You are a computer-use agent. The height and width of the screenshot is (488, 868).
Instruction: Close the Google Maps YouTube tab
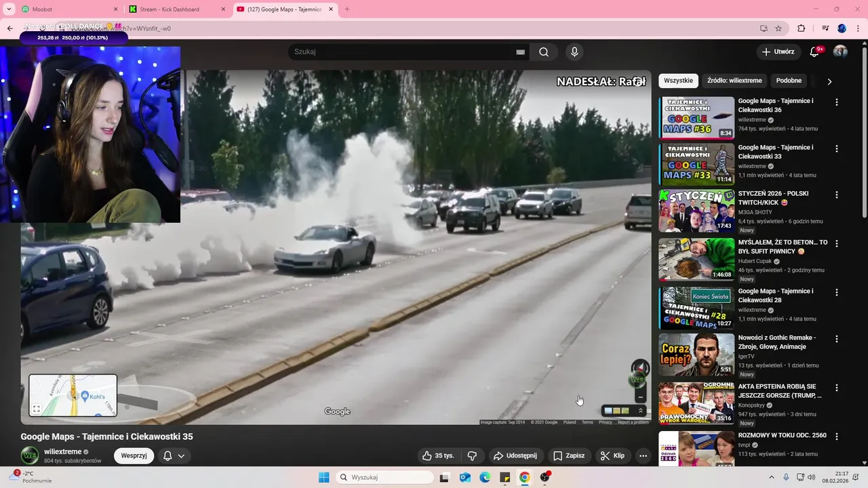(x=331, y=9)
